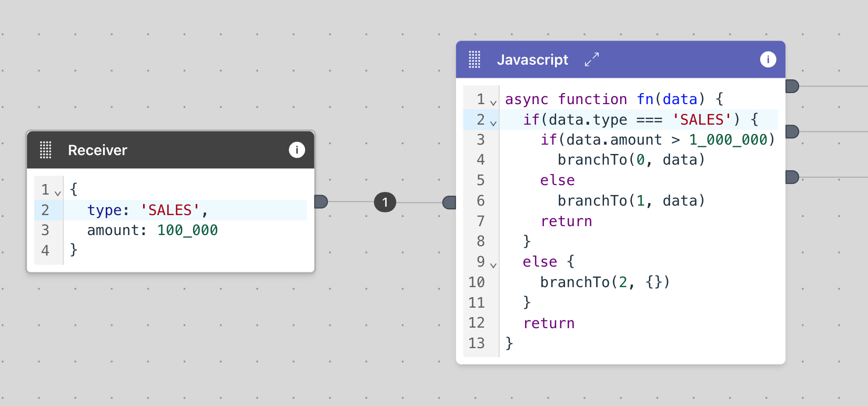868x406 pixels.
Task: Click line number 13 in Javascript gutter
Action: point(477,343)
